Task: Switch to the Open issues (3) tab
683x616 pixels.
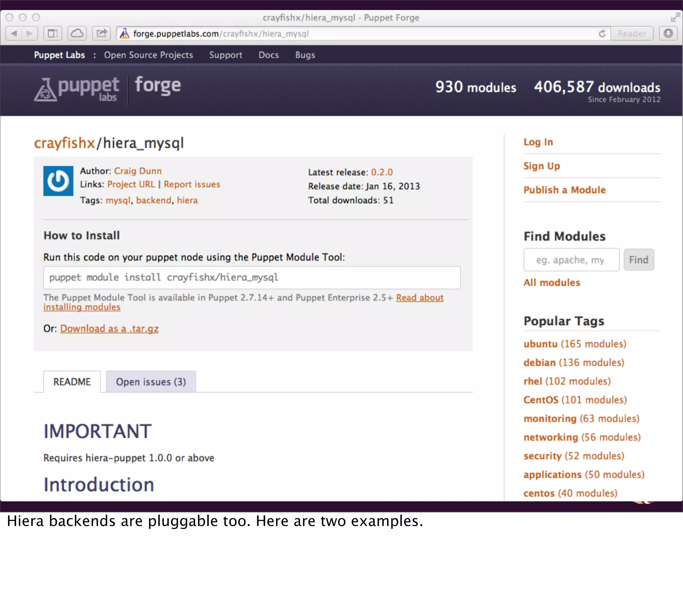Action: click(151, 381)
